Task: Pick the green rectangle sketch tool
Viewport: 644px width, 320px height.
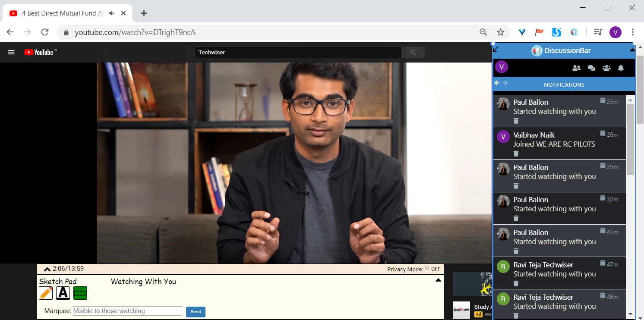Action: (80, 293)
